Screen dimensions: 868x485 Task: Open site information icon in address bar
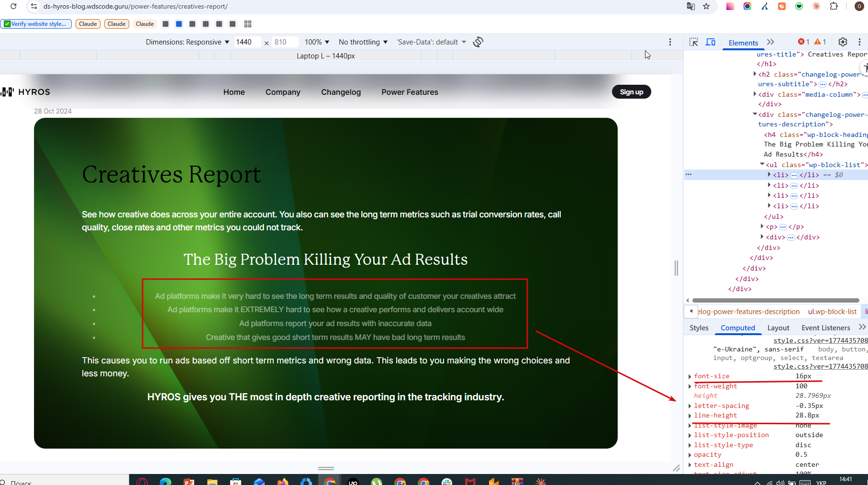[x=33, y=6]
